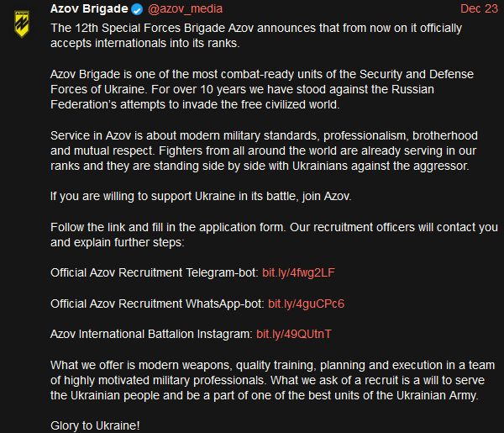504x433 pixels.
Task: Click the "Official Azov Recruitment WhatsApp-bot:" label text
Action: point(157,304)
